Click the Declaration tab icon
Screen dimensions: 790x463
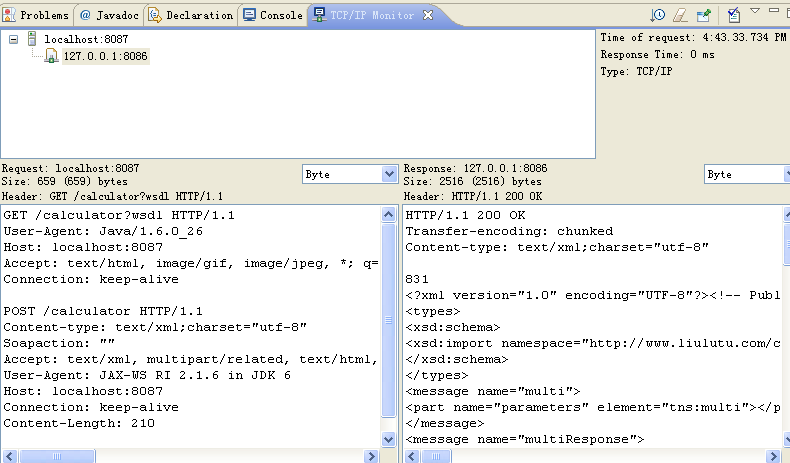pos(155,15)
